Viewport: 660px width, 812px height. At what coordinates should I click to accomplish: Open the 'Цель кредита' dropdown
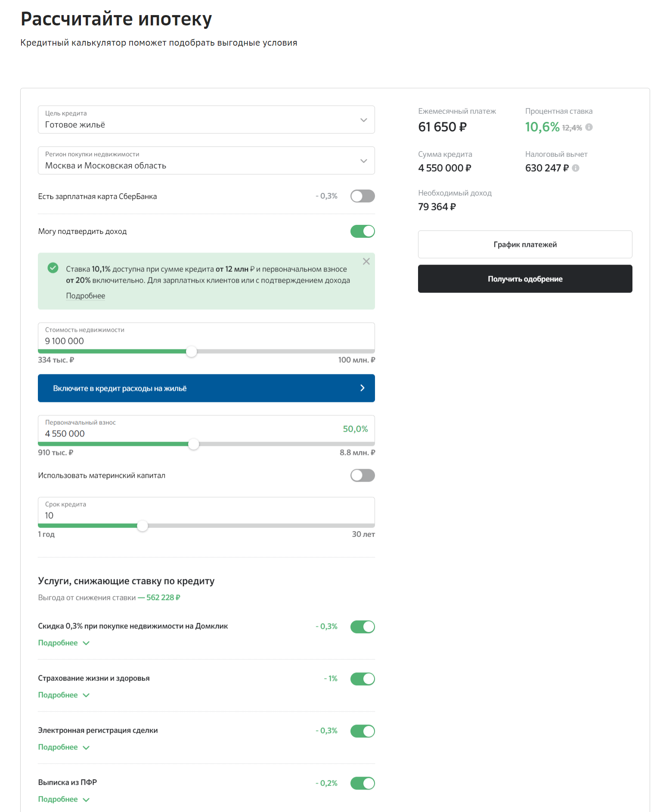[x=206, y=120]
